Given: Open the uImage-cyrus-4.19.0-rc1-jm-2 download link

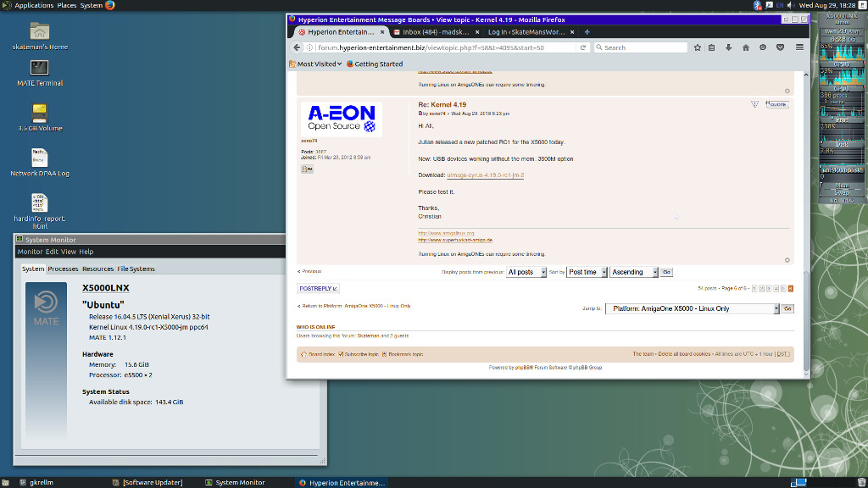Looking at the screenshot, I should (x=486, y=175).
